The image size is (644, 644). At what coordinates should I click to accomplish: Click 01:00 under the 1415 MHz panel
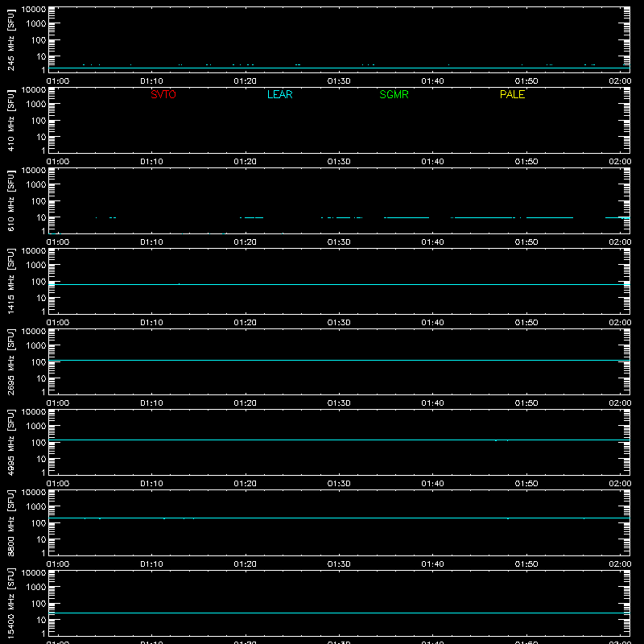[58, 323]
